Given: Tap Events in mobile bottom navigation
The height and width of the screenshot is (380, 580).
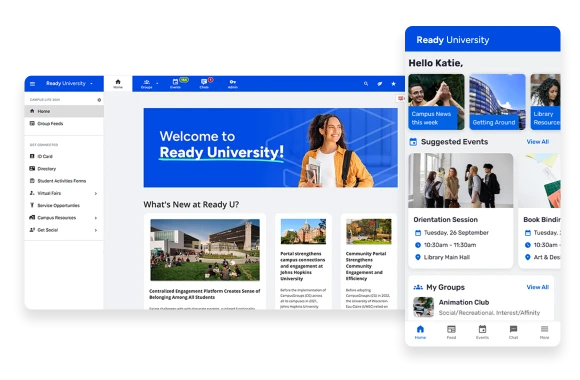Looking at the screenshot, I should tap(482, 332).
